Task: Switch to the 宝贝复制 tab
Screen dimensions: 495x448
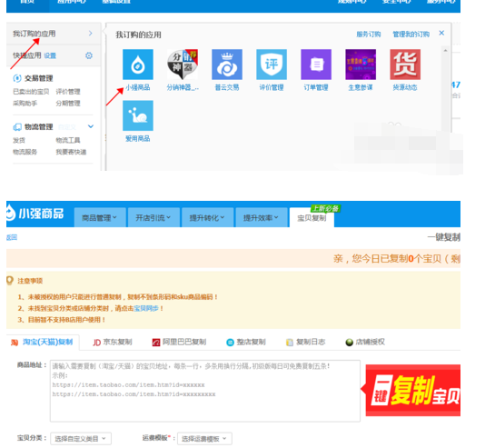Action: 312,218
